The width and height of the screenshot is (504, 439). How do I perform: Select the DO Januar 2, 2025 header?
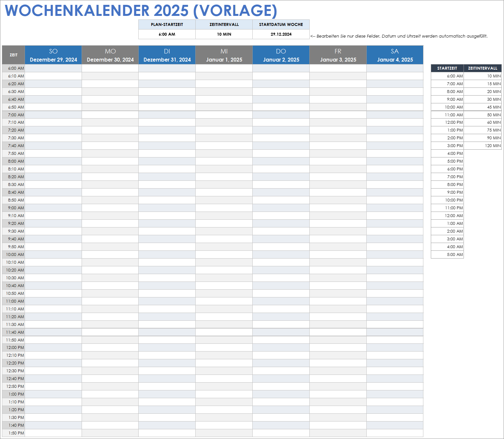point(281,55)
